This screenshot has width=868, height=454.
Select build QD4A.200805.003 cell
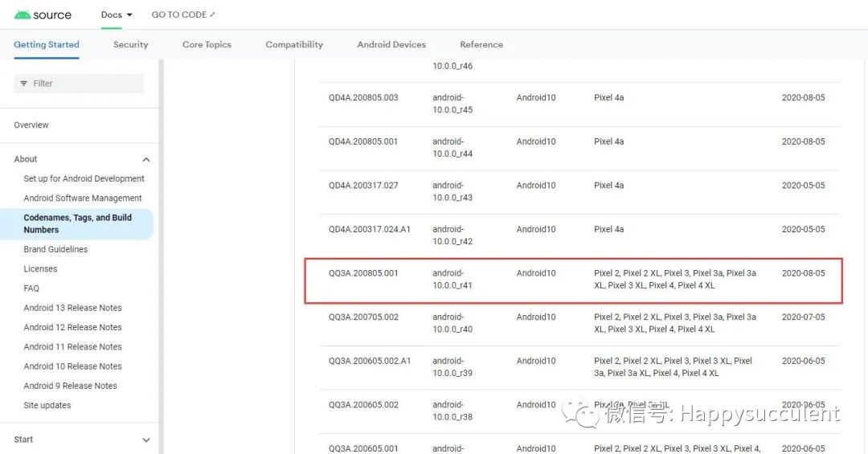(x=363, y=98)
